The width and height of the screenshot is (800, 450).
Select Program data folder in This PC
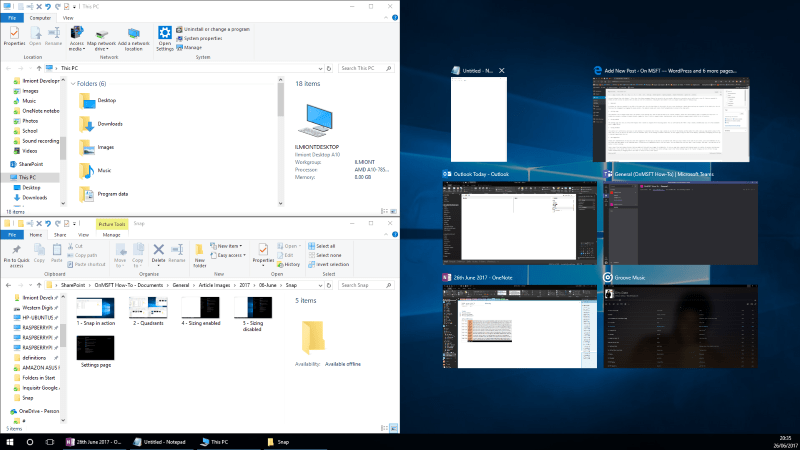104,194
